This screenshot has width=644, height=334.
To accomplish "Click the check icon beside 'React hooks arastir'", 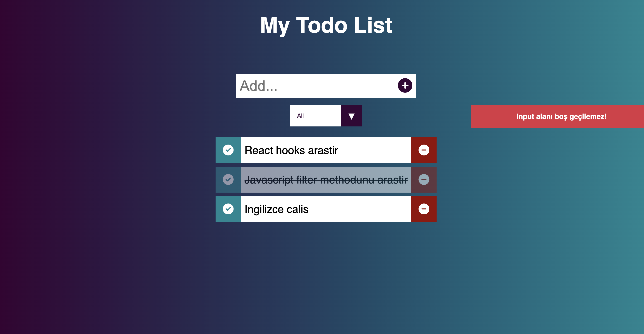I will [x=228, y=150].
